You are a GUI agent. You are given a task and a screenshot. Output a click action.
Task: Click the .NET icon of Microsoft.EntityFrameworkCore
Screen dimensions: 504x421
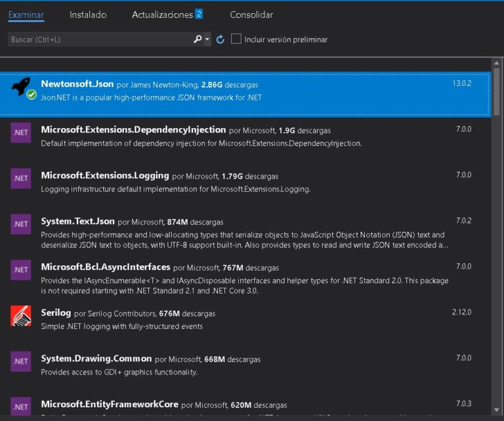(x=20, y=407)
